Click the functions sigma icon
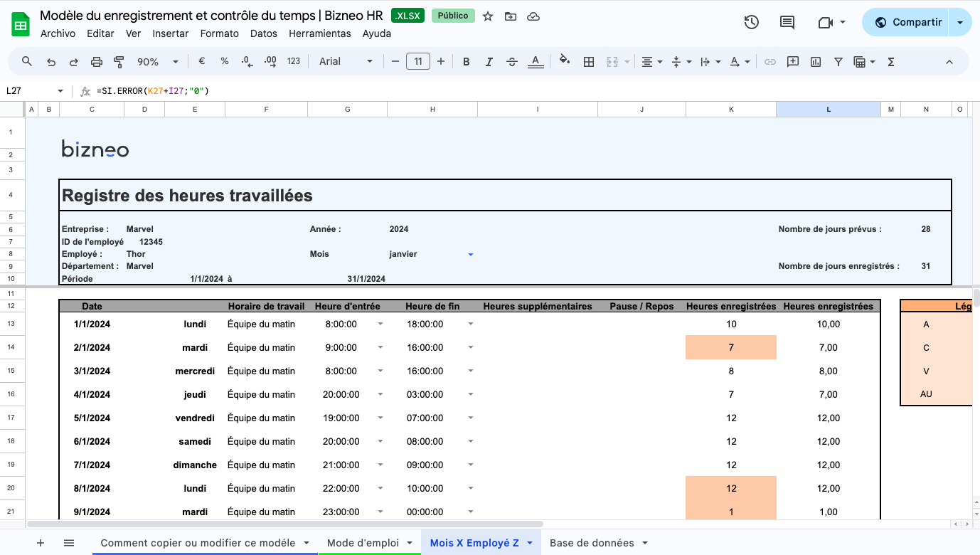Viewport: 980px width, 555px height. (x=891, y=62)
